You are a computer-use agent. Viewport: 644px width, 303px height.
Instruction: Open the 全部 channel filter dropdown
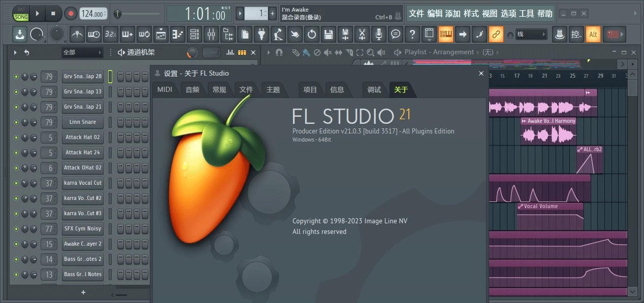83,52
